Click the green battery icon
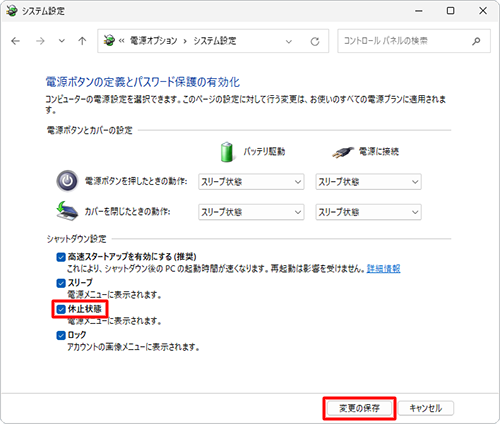500x424 pixels. pos(227,152)
